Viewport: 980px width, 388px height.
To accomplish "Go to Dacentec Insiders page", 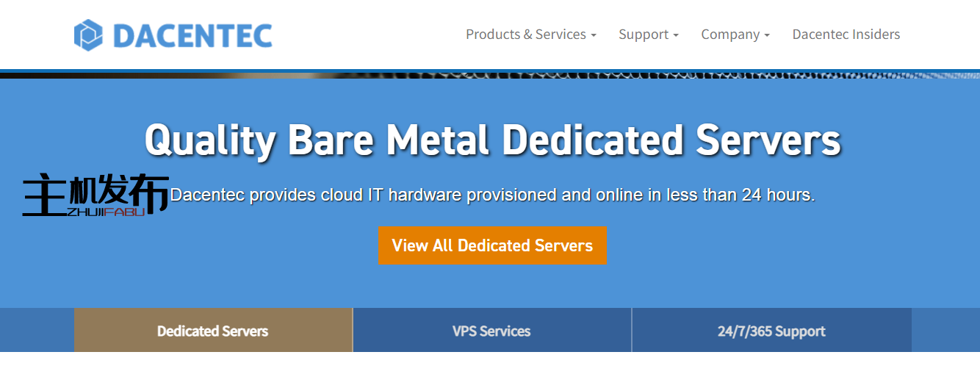I will pos(846,35).
